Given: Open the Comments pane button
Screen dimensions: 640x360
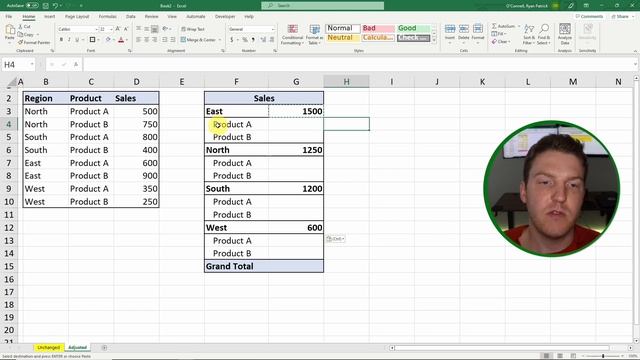Looking at the screenshot, I should point(589,17).
